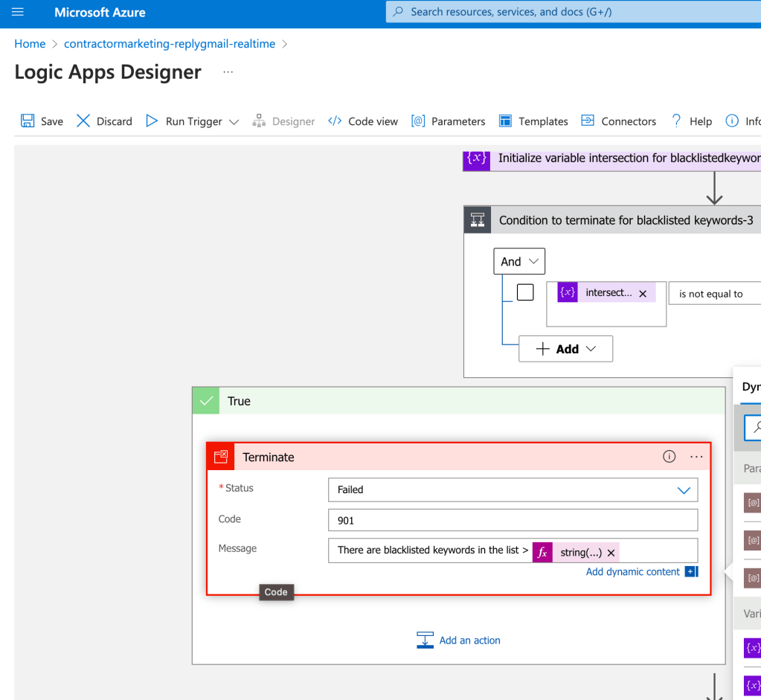Click the search box in dynamic content panel

click(x=752, y=428)
